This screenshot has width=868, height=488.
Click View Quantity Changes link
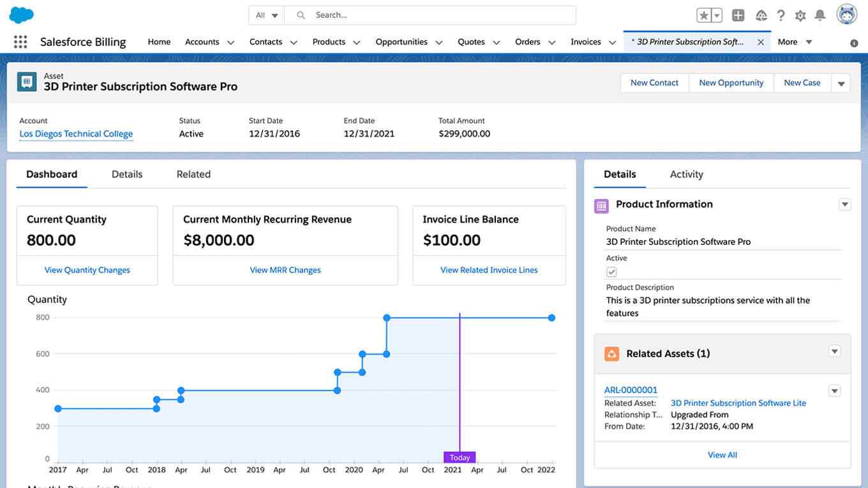pyautogui.click(x=87, y=270)
